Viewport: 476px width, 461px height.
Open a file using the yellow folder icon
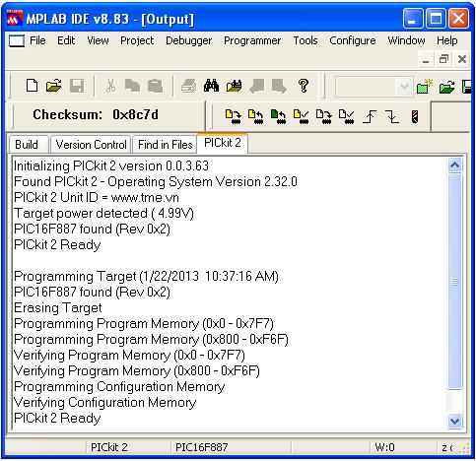click(x=54, y=86)
